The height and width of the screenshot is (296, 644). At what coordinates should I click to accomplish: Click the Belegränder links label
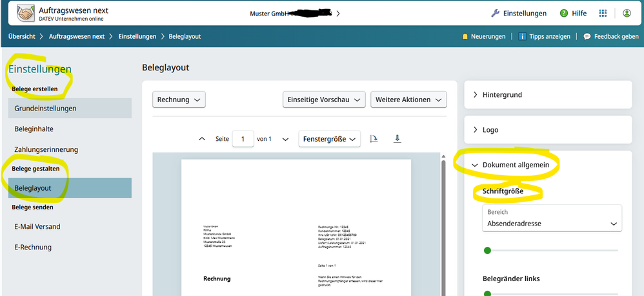pyautogui.click(x=511, y=279)
